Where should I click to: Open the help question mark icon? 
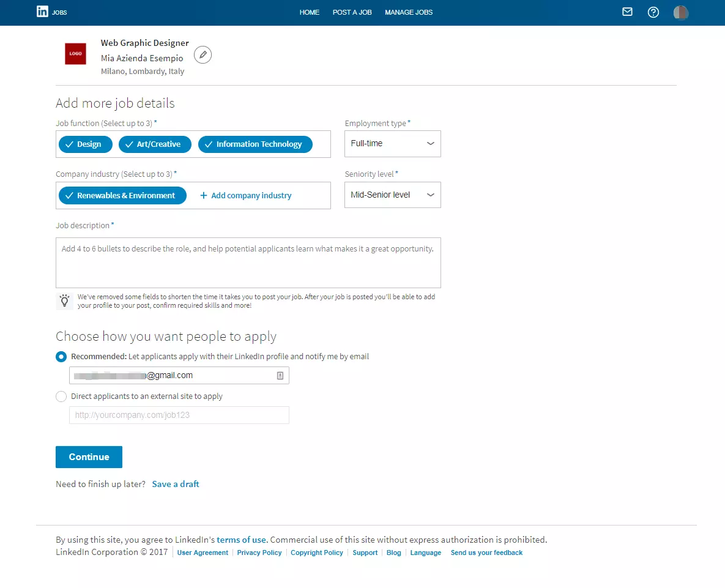[653, 12]
